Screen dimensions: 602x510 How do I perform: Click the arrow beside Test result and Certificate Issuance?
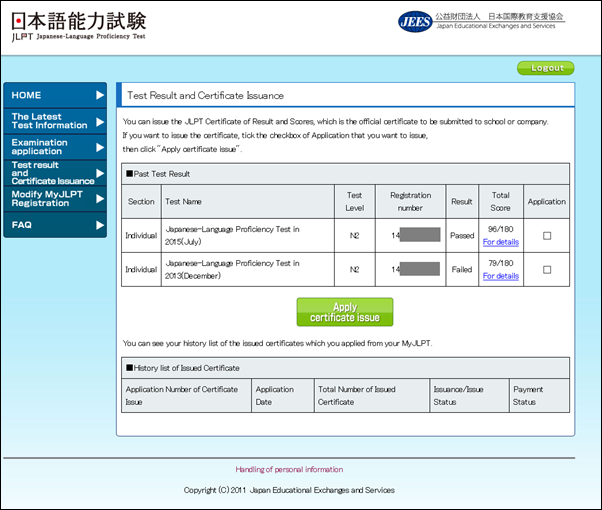tap(100, 173)
